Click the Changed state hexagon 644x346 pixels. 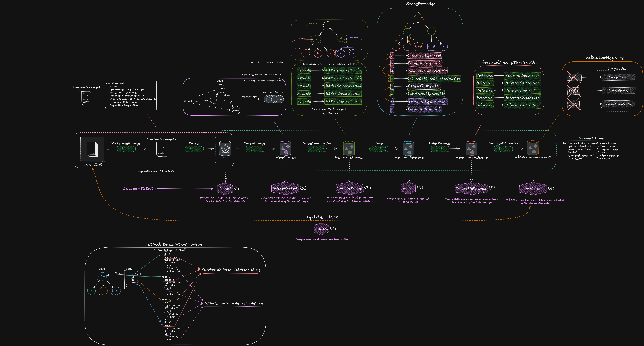coord(321,229)
